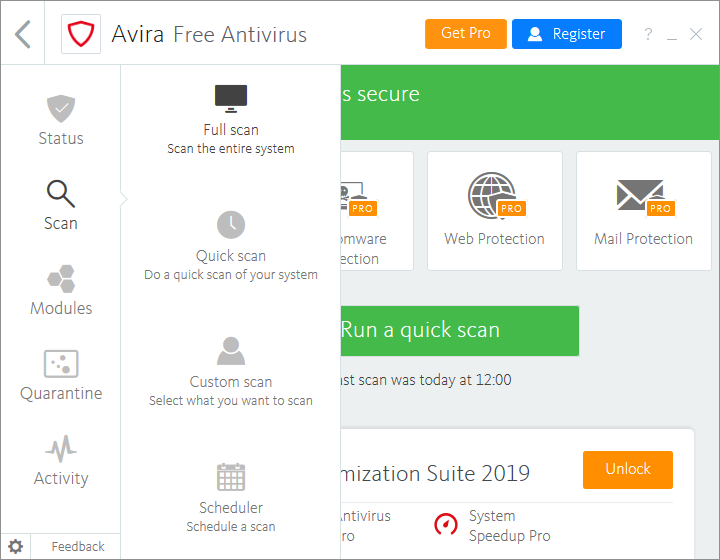Image resolution: width=720 pixels, height=560 pixels.
Task: Click the Register button
Action: coord(567,34)
